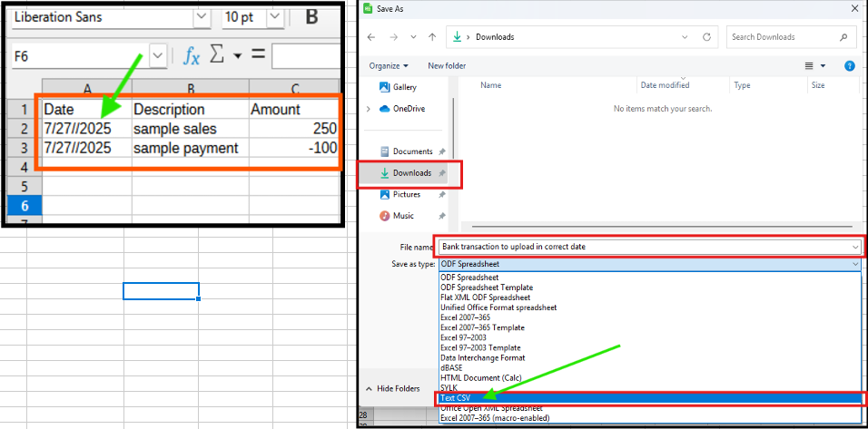Select Flat XML ODF Spreadsheet type

click(x=650, y=297)
